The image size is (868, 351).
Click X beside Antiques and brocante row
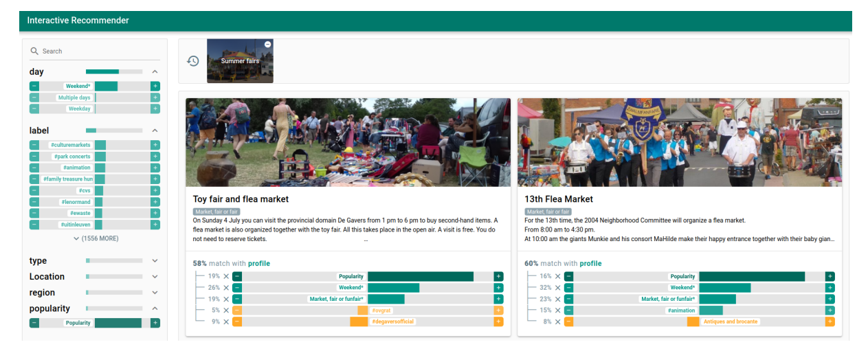[558, 321]
